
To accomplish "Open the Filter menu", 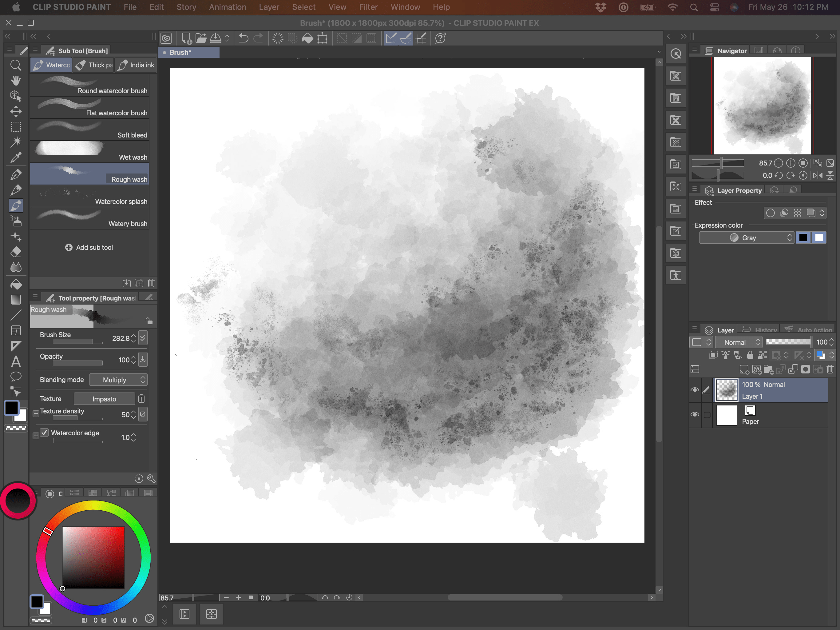I will click(x=369, y=7).
